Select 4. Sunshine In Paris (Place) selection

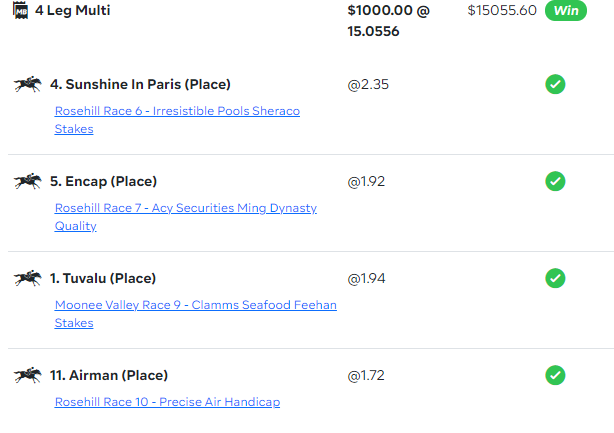(x=140, y=84)
